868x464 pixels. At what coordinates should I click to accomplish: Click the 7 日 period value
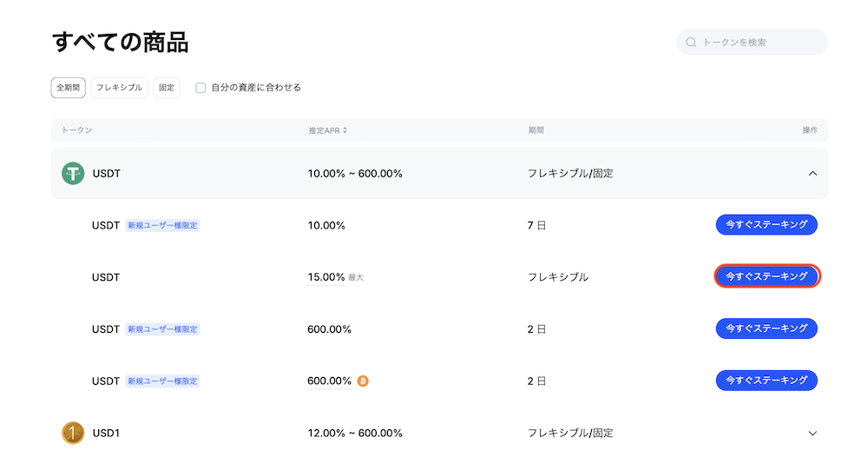click(x=536, y=226)
